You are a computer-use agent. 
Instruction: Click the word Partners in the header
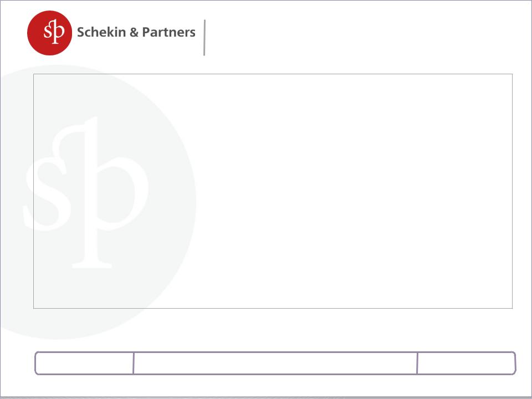click(x=168, y=32)
